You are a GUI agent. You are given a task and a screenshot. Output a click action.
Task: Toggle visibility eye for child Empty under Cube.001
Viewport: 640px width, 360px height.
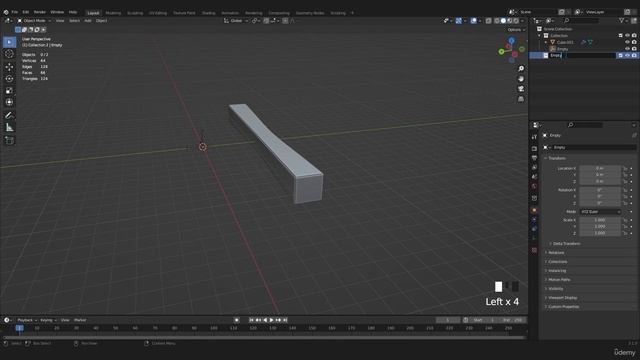[x=627, y=49]
